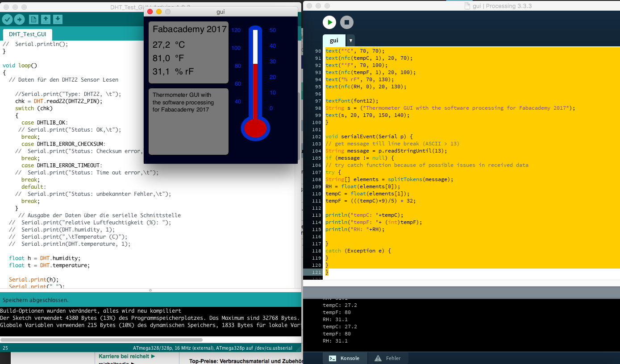Save sketch with Arduino down-arrow icon

click(58, 19)
